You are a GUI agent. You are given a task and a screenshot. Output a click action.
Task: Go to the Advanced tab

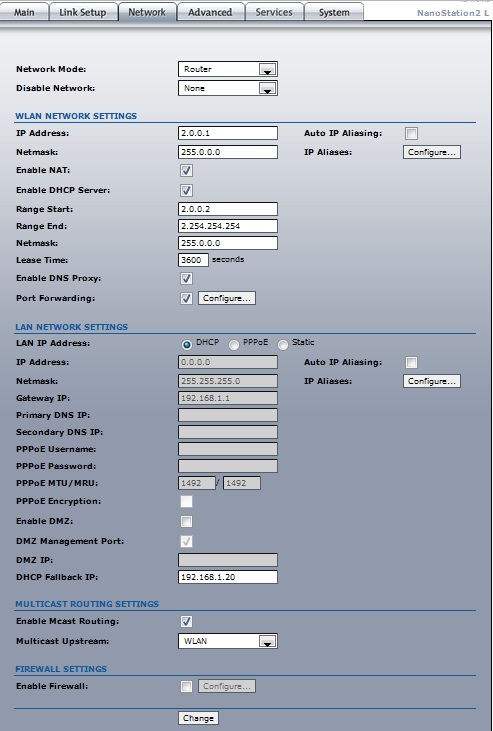pos(210,12)
